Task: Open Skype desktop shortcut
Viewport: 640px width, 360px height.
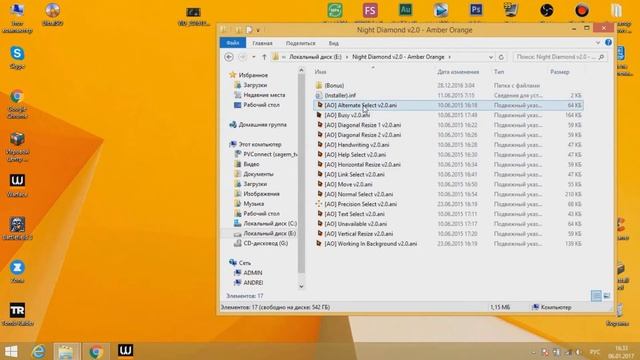Action: [17, 57]
